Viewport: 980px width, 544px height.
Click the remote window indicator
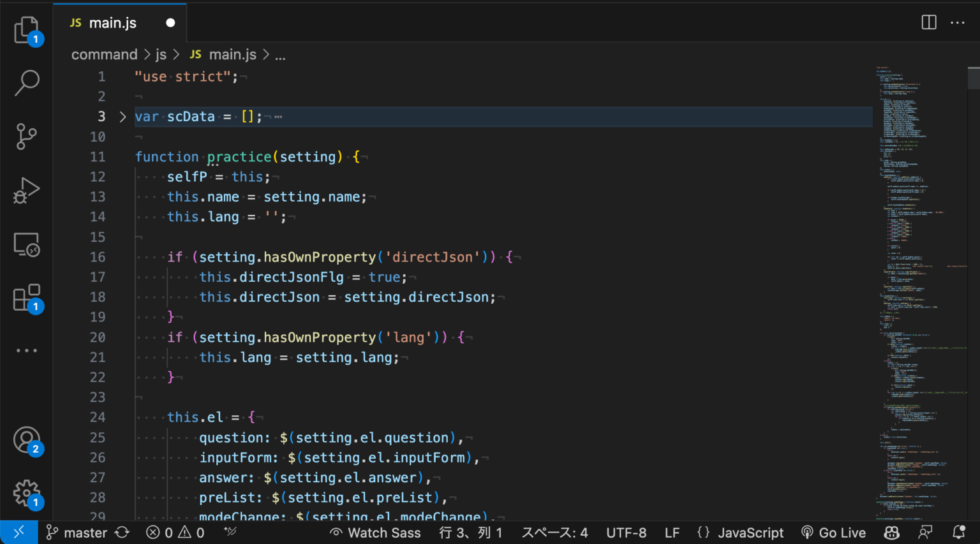(x=19, y=531)
